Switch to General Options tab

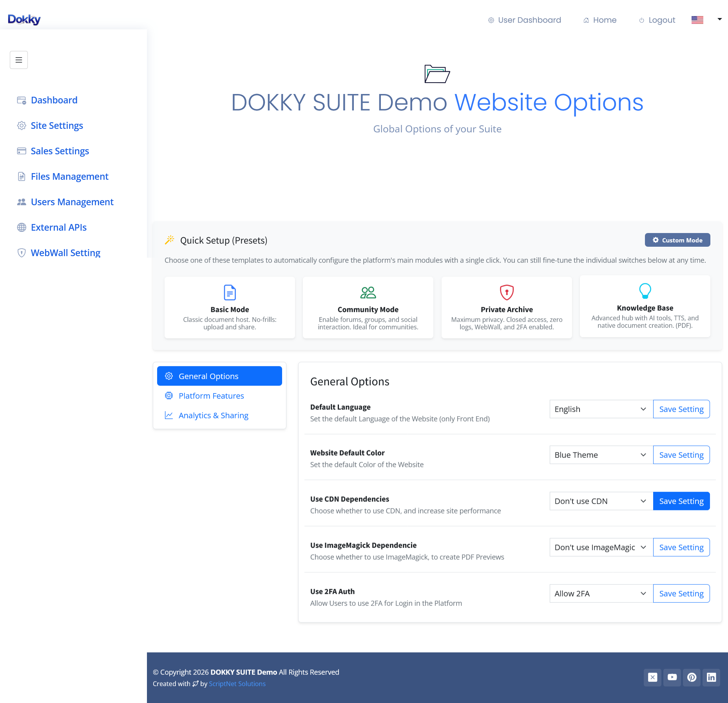219,376
